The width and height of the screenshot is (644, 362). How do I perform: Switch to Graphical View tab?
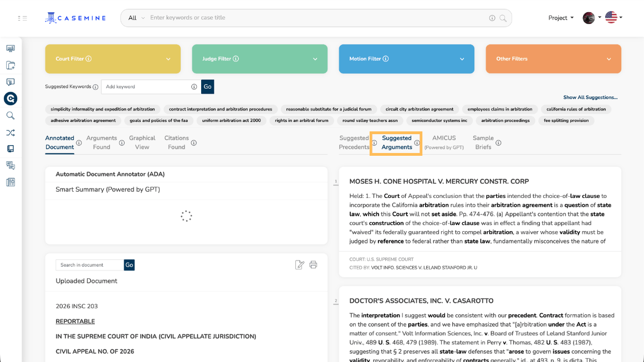(142, 142)
